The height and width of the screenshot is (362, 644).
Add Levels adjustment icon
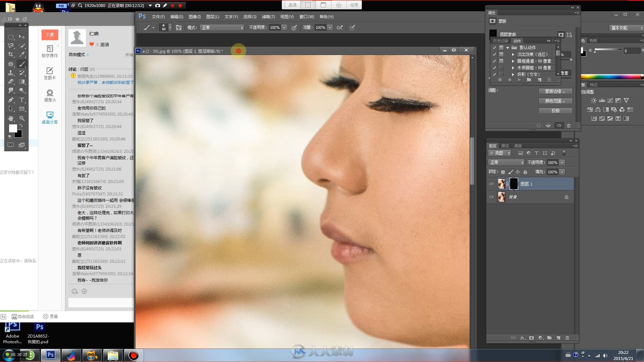pos(602,100)
